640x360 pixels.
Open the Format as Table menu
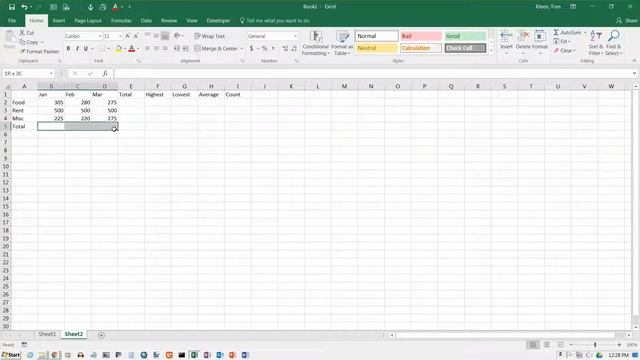click(x=342, y=43)
